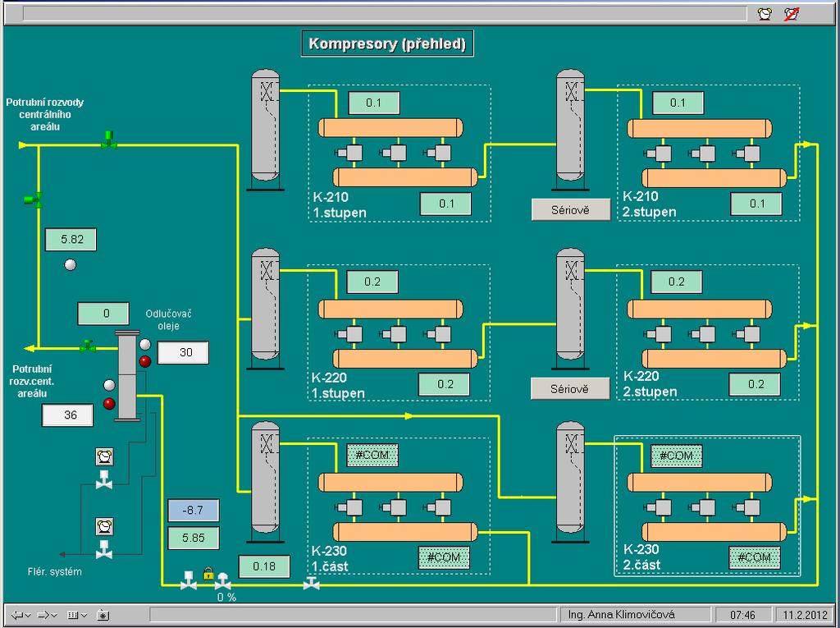The width and height of the screenshot is (840, 628).
Task: Select the separator vessel feeding K-230 2.část
Action: coord(571,482)
